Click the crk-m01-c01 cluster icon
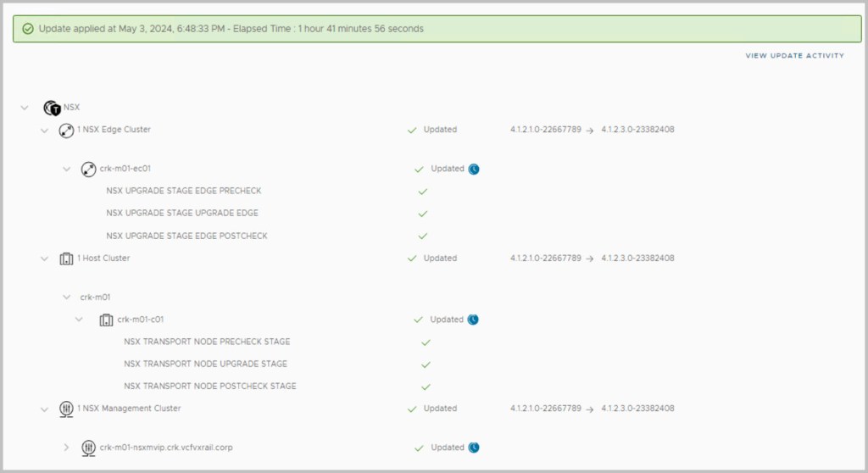Image resolution: width=868 pixels, height=473 pixels. 106,320
